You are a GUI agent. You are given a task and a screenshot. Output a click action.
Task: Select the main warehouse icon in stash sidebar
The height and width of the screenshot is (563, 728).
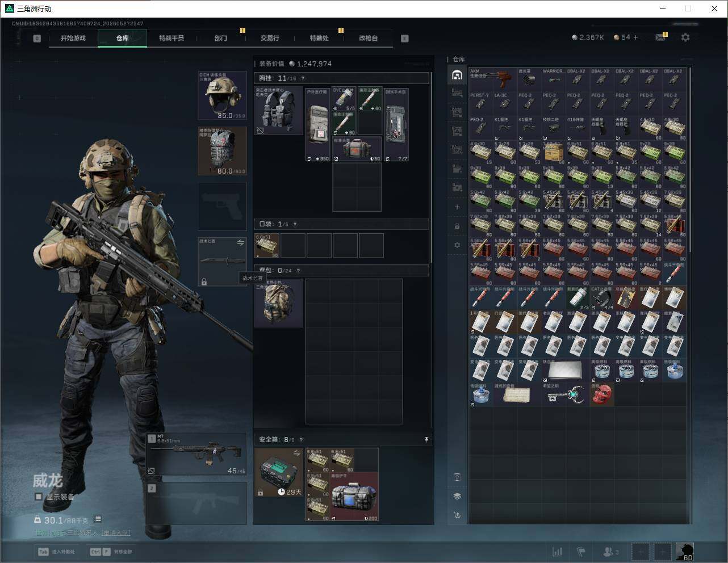coord(457,75)
